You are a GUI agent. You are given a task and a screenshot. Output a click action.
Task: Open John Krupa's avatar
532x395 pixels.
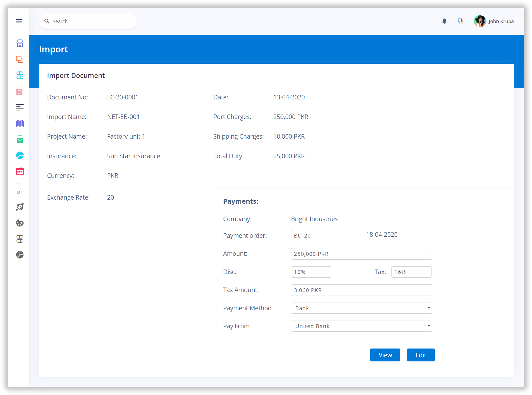click(x=480, y=21)
